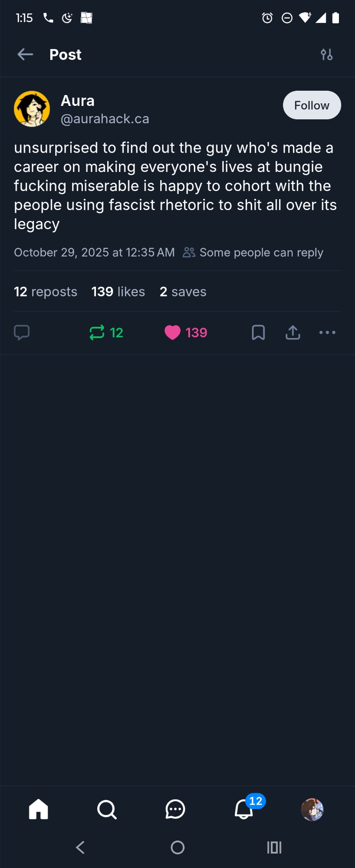The height and width of the screenshot is (868, 355).
Task: Open the @aurahack.ca handle link
Action: (105, 119)
